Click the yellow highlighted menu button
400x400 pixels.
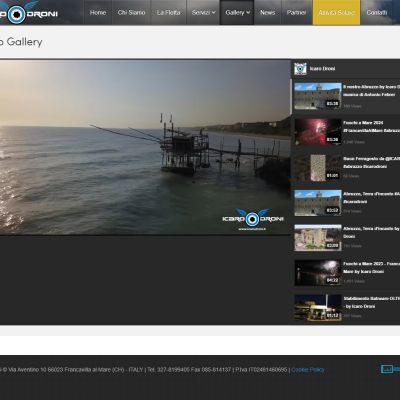tap(336, 12)
